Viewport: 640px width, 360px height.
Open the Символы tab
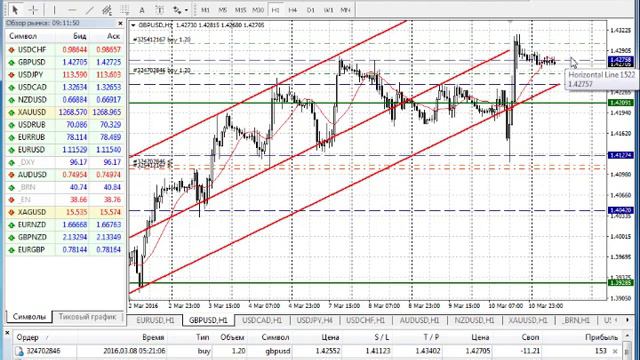click(x=29, y=317)
